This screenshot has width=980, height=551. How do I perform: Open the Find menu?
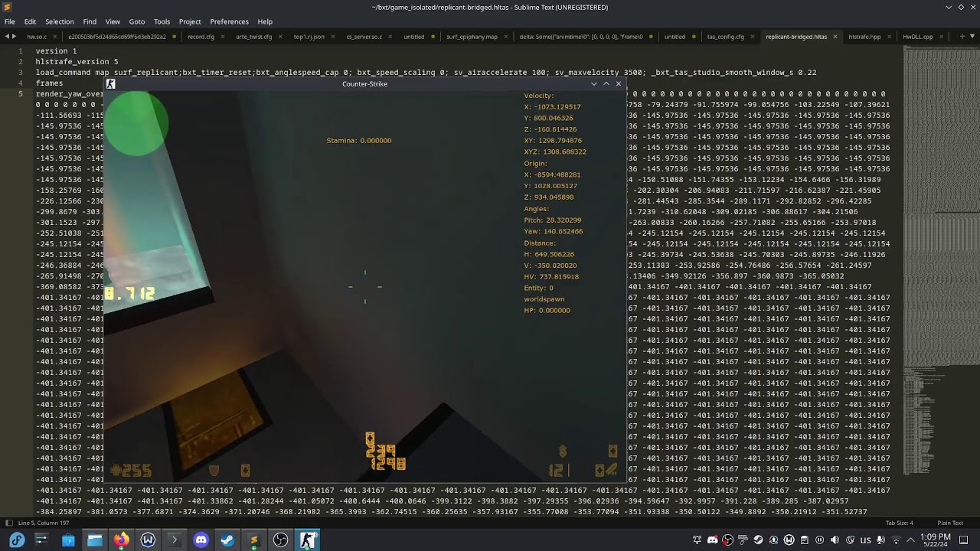coord(90,21)
